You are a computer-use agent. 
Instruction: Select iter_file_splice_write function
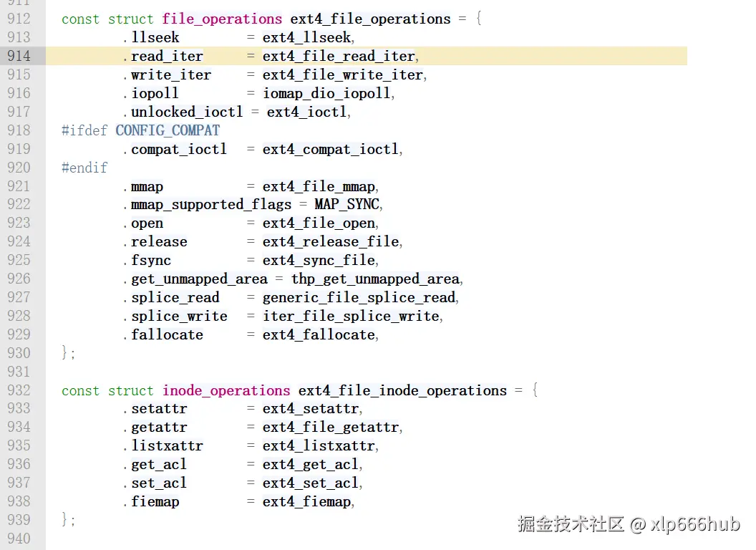[x=351, y=316]
